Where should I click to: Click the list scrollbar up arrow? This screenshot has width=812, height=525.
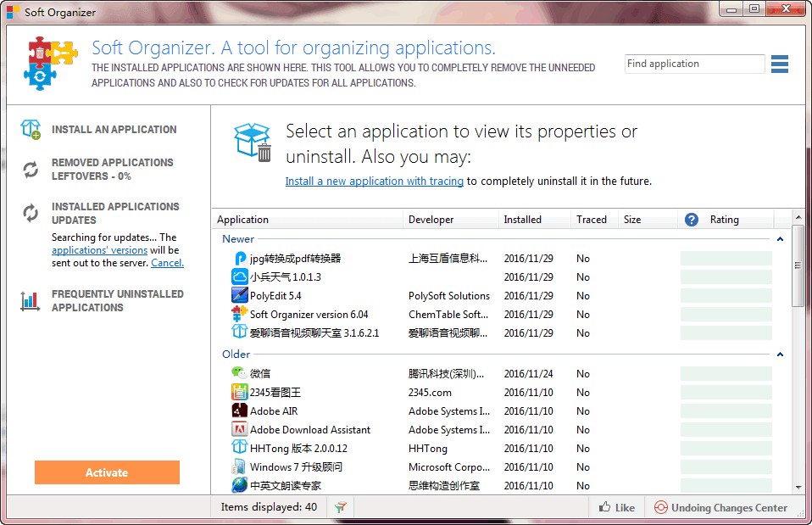click(x=798, y=217)
